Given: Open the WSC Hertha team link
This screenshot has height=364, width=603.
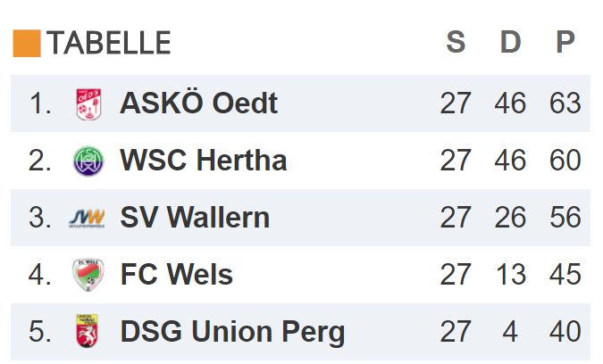Looking at the screenshot, I should click(x=203, y=161).
